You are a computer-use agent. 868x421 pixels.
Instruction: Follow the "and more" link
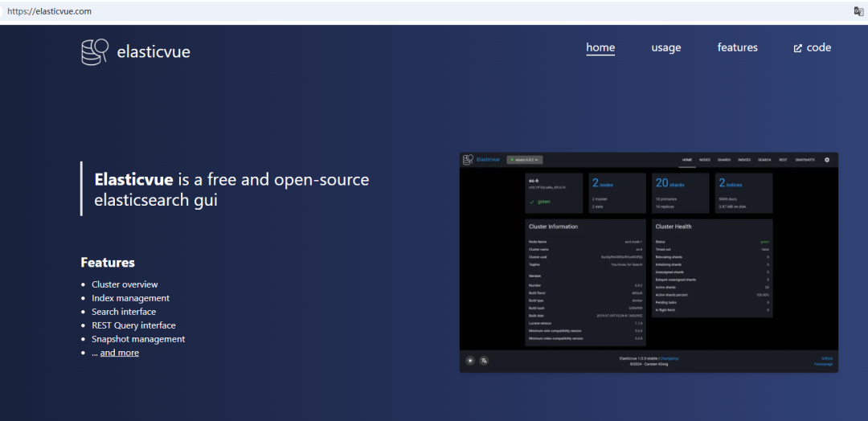tap(120, 353)
